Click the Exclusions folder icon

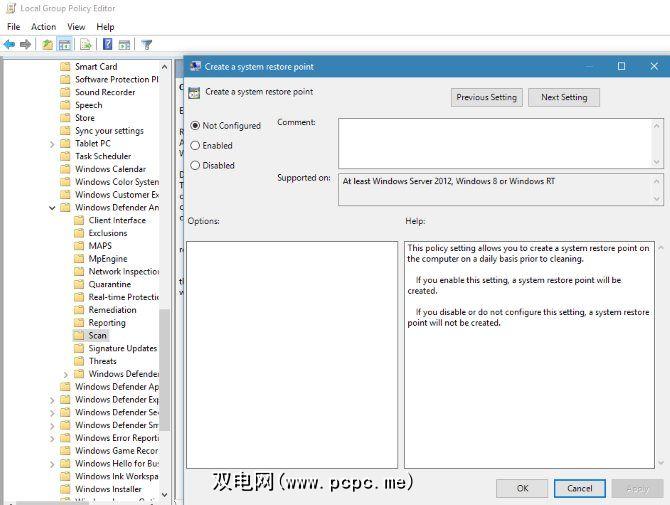79,233
